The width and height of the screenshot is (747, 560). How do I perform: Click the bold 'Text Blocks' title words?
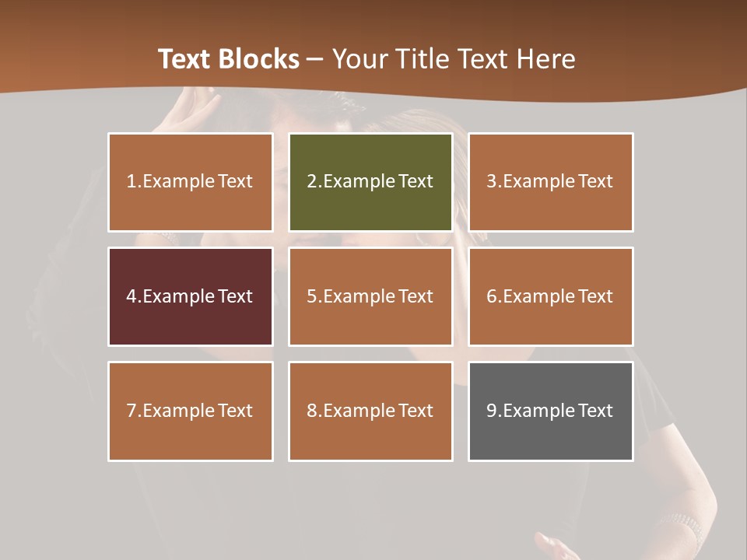(x=229, y=59)
